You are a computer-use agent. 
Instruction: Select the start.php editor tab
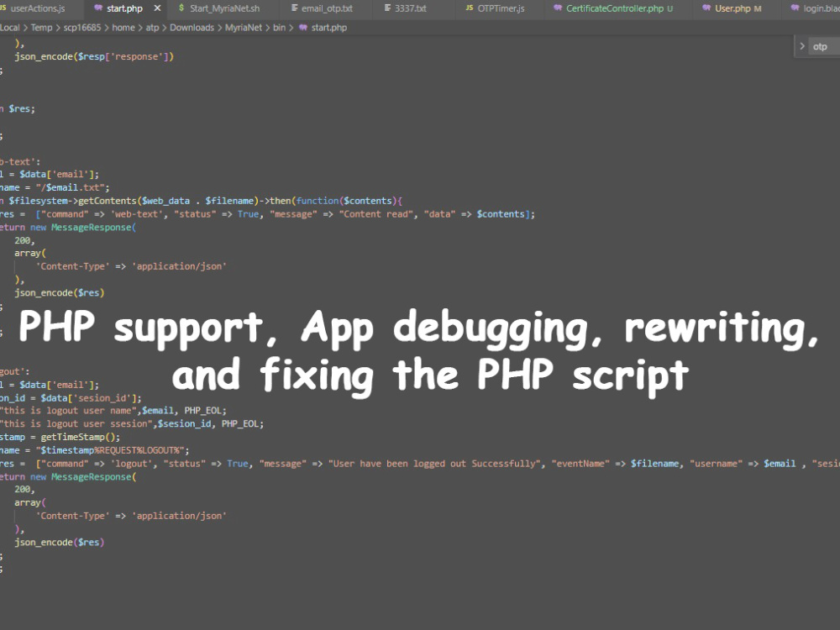(x=124, y=8)
